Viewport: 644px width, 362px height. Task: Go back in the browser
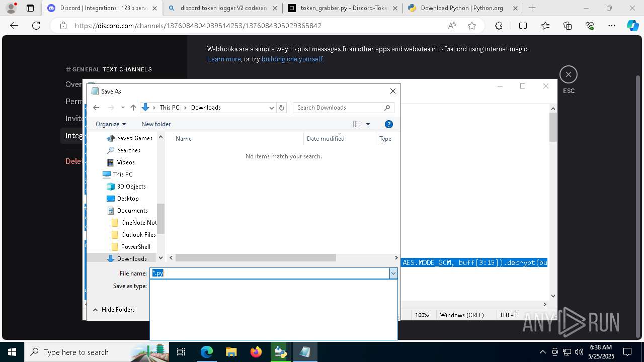[14, 26]
